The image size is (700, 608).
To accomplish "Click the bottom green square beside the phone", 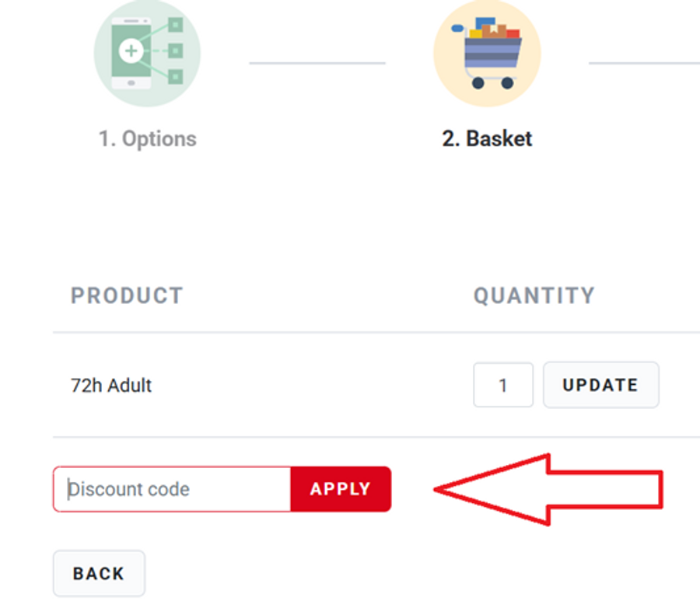I will 176,76.
